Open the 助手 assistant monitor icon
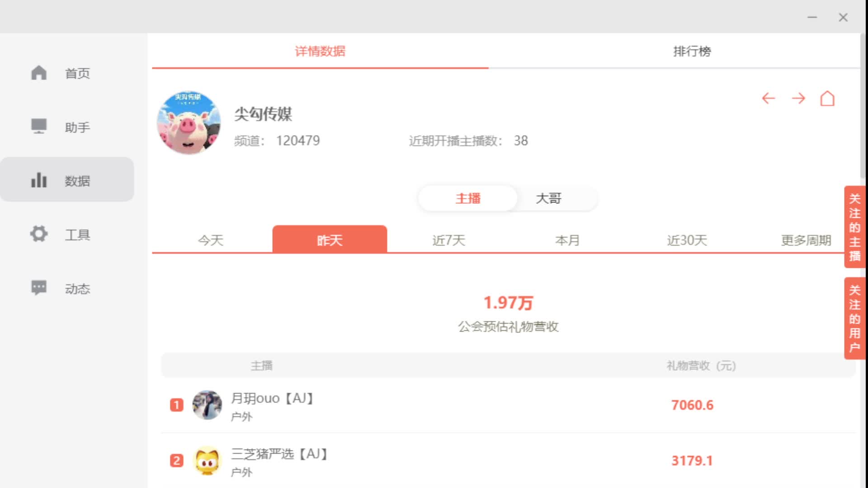The image size is (868, 488). tap(39, 126)
